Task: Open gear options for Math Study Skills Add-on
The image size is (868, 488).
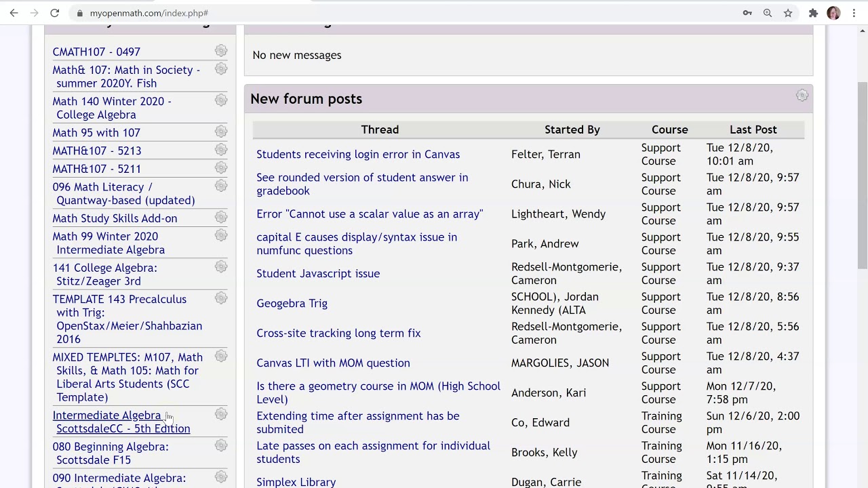Action: pyautogui.click(x=221, y=217)
